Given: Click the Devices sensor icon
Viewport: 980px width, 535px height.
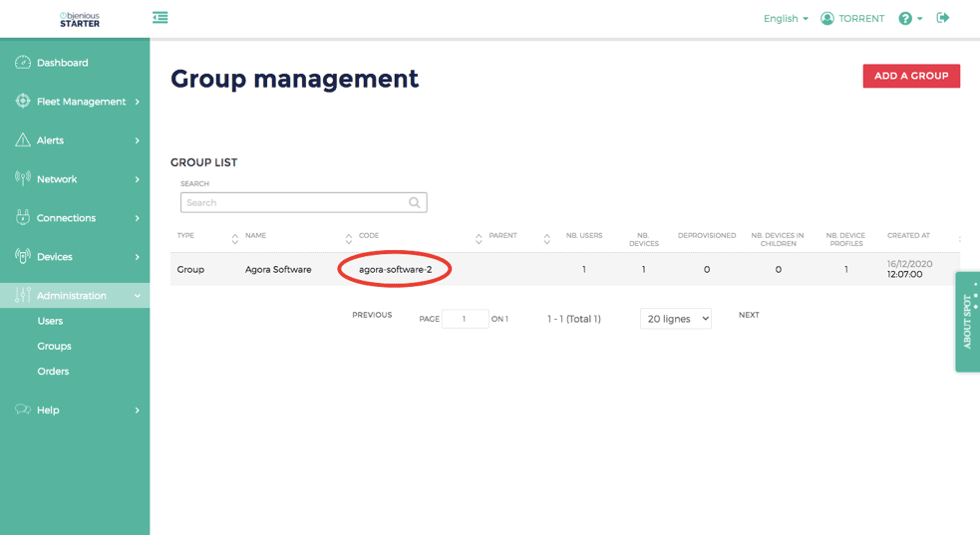Looking at the screenshot, I should 23,256.
